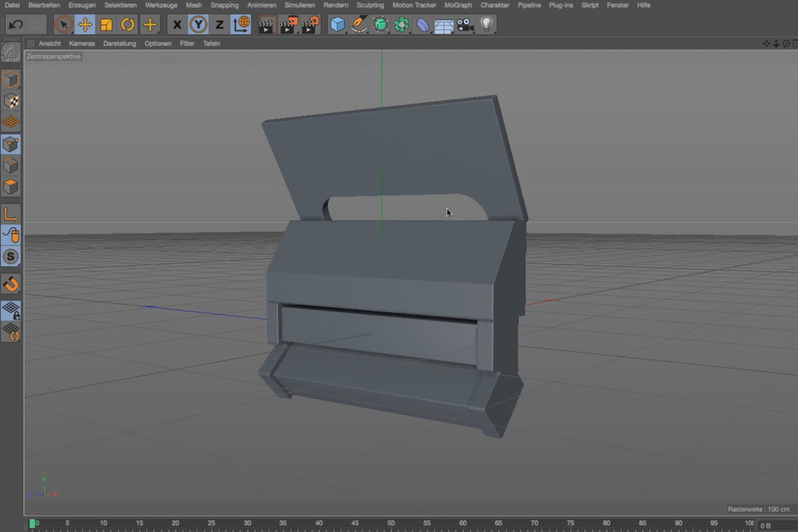Render the active view clapperboard
This screenshot has height=532, width=798.
[x=267, y=25]
